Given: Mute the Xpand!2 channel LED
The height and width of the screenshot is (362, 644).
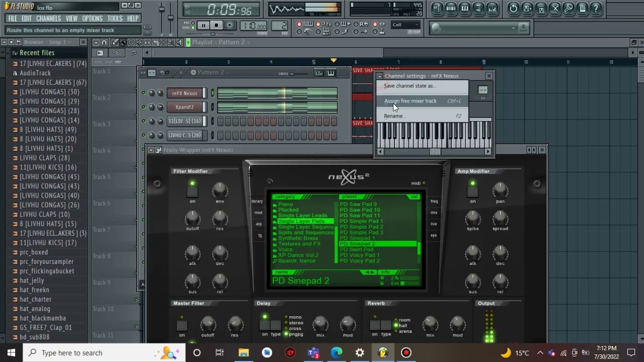Looking at the screenshot, I should click(x=143, y=107).
